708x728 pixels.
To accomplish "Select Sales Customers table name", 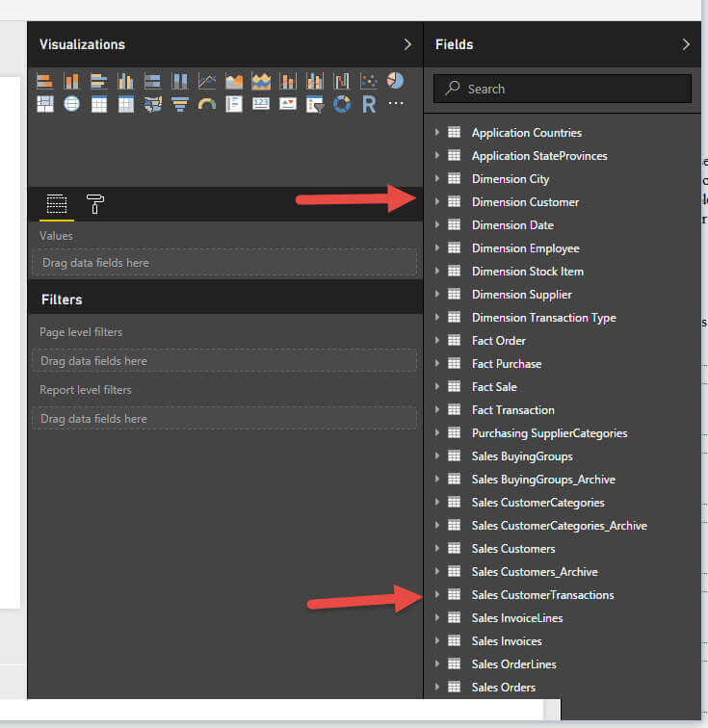I will 513,549.
